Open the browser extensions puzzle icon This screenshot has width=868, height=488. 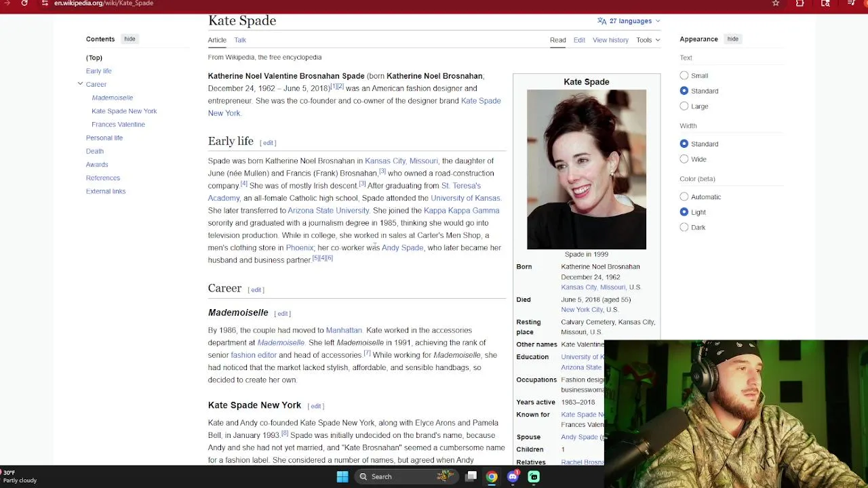coord(800,3)
